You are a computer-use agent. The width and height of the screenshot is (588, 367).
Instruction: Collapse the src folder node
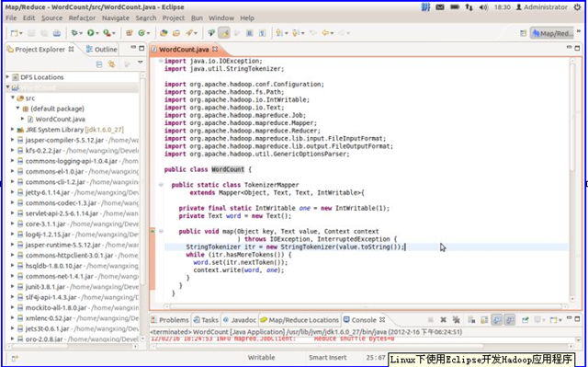click(13, 97)
